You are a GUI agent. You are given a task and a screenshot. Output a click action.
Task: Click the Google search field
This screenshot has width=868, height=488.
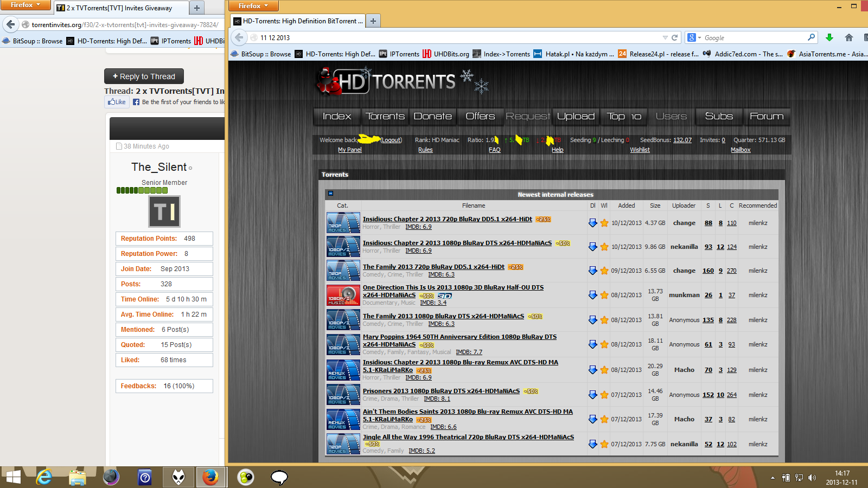tap(754, 37)
